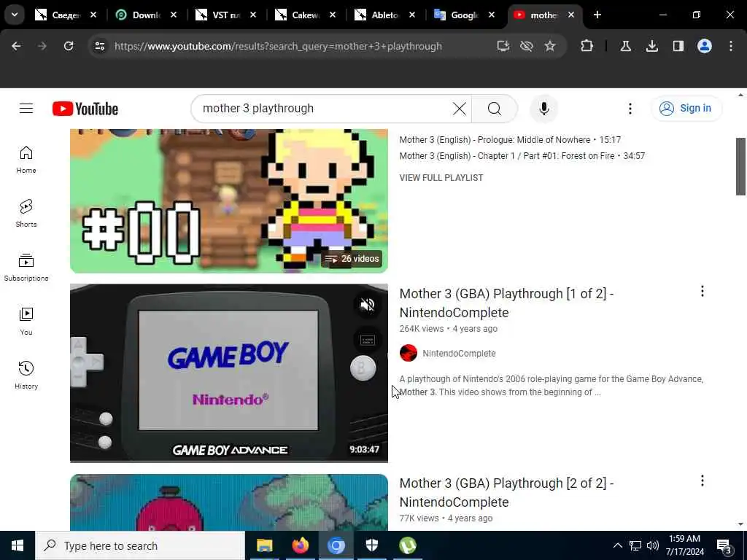Click the #00 playlist thumbnail
The image size is (747, 560).
click(x=228, y=201)
